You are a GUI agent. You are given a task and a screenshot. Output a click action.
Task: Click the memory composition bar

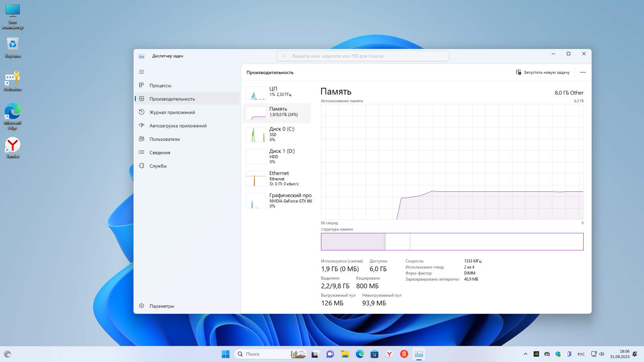(452, 242)
